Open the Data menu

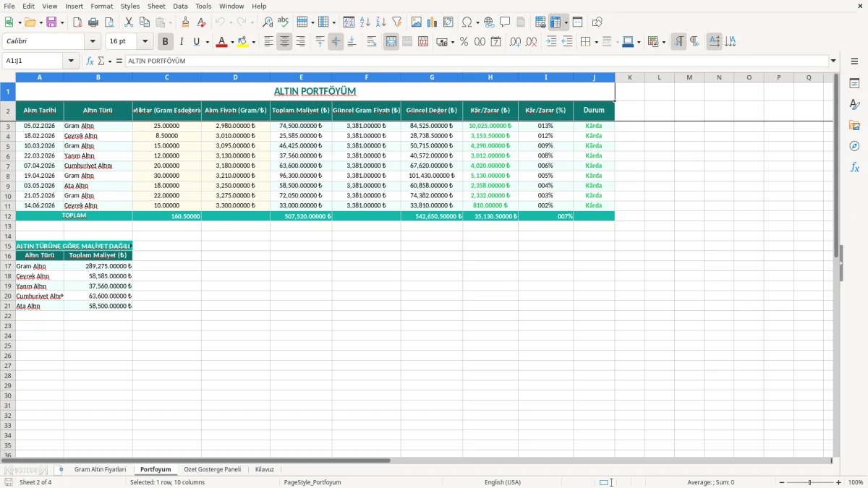(180, 6)
